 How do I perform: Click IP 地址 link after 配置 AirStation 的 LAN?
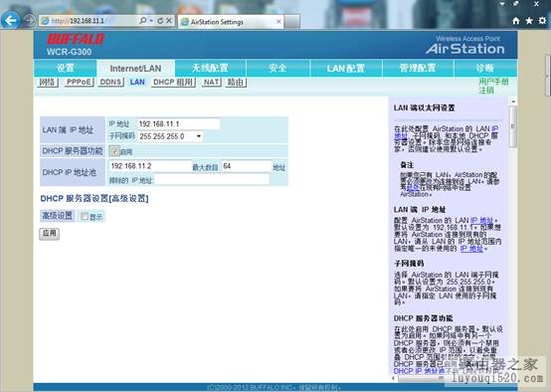[x=482, y=221]
